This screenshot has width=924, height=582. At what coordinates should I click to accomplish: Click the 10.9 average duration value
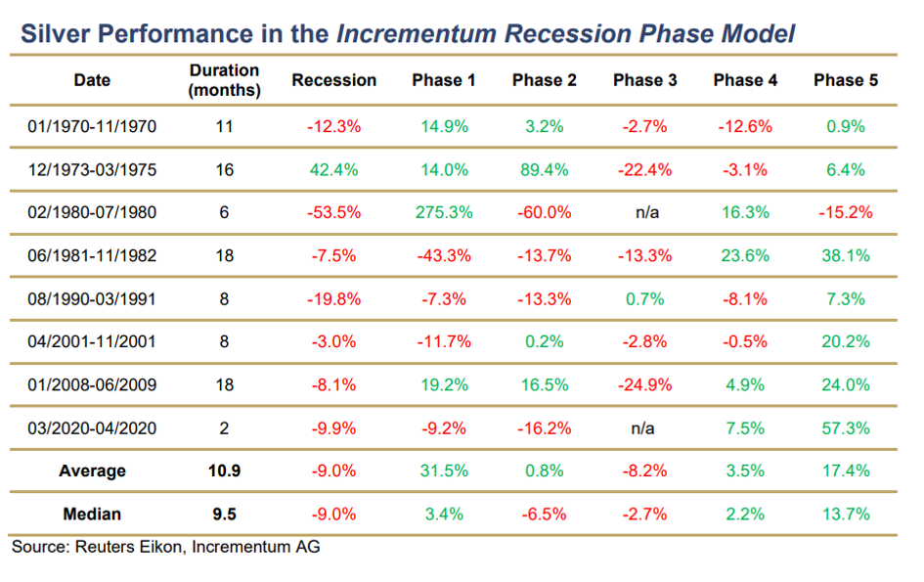tap(224, 470)
